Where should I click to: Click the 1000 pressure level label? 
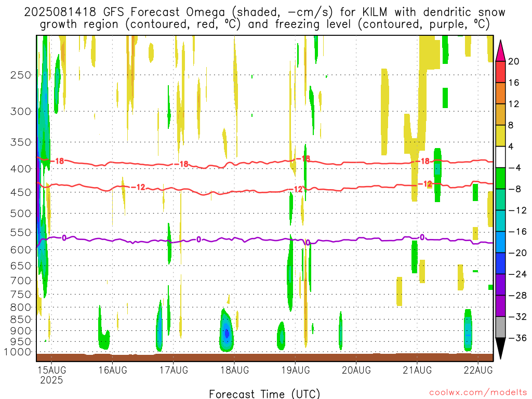click(18, 352)
